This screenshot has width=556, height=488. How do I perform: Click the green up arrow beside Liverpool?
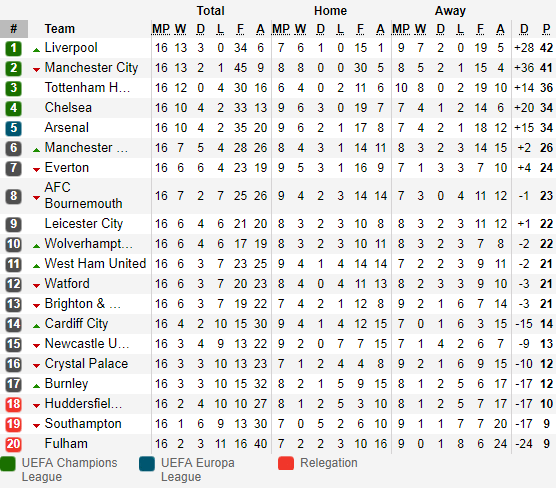[36, 50]
